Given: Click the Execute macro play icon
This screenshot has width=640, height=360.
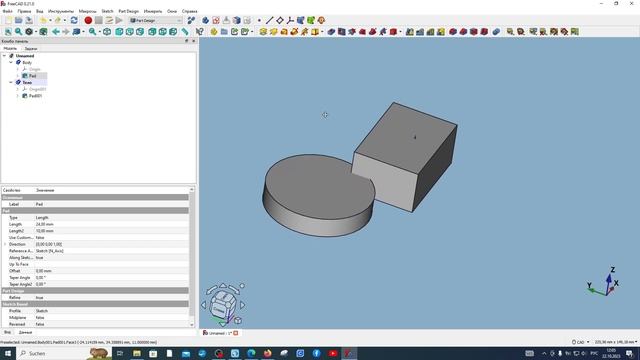Looking at the screenshot, I should pyautogui.click(x=119, y=20).
